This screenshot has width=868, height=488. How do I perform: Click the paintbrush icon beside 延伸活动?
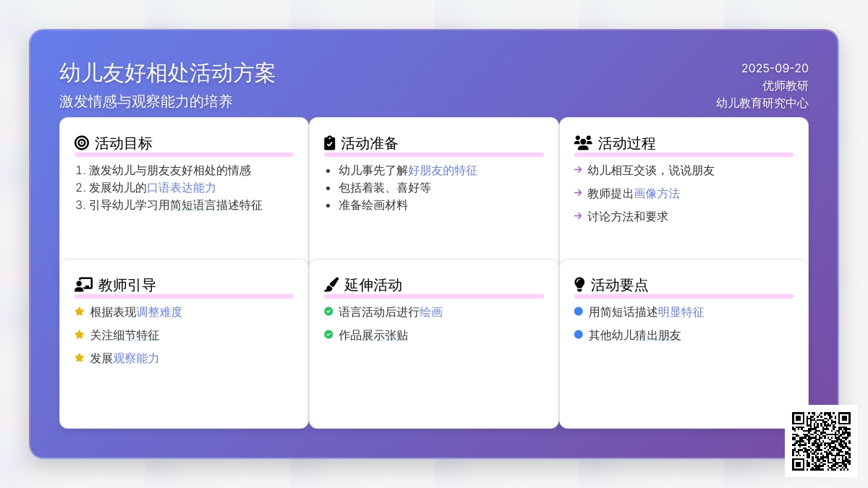331,285
